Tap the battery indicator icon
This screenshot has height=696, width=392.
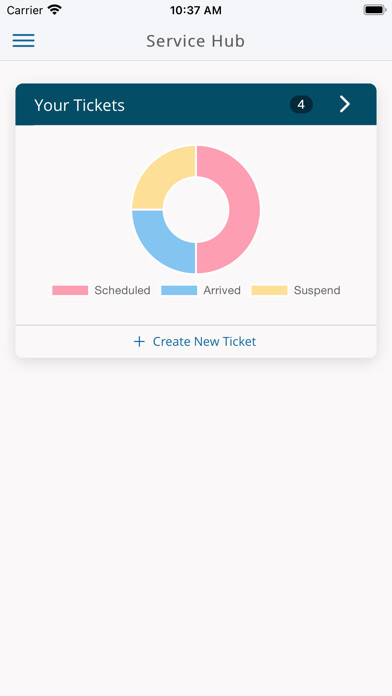pyautogui.click(x=375, y=10)
